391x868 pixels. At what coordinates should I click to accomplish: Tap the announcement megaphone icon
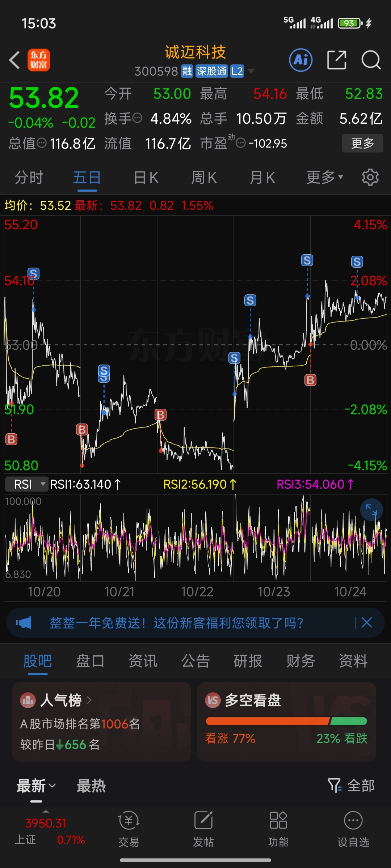(24, 623)
